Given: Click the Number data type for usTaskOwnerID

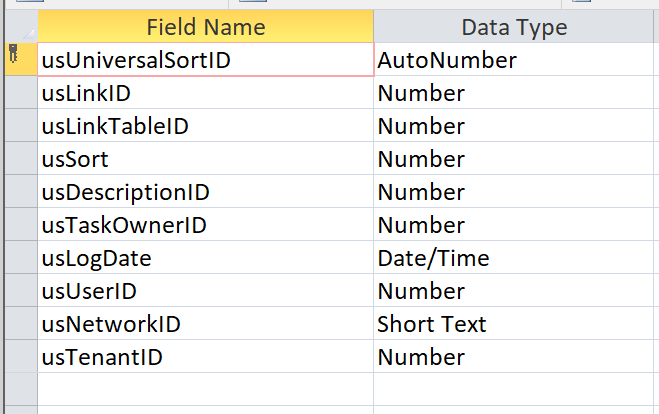Looking at the screenshot, I should (514, 224).
